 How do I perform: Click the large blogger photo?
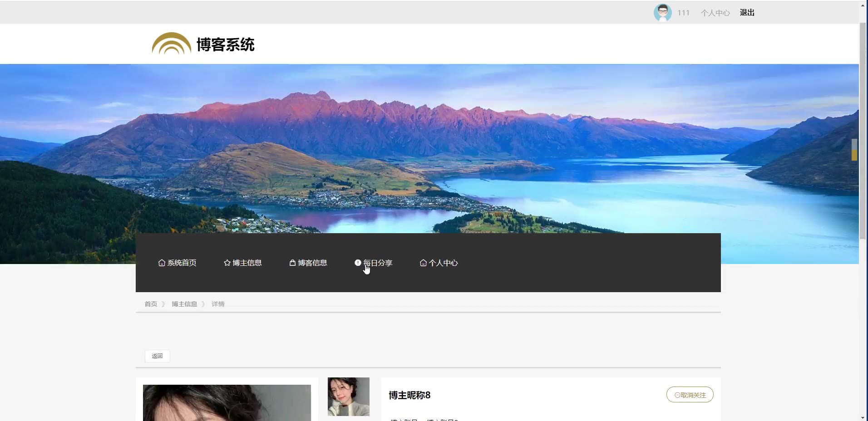(x=227, y=403)
